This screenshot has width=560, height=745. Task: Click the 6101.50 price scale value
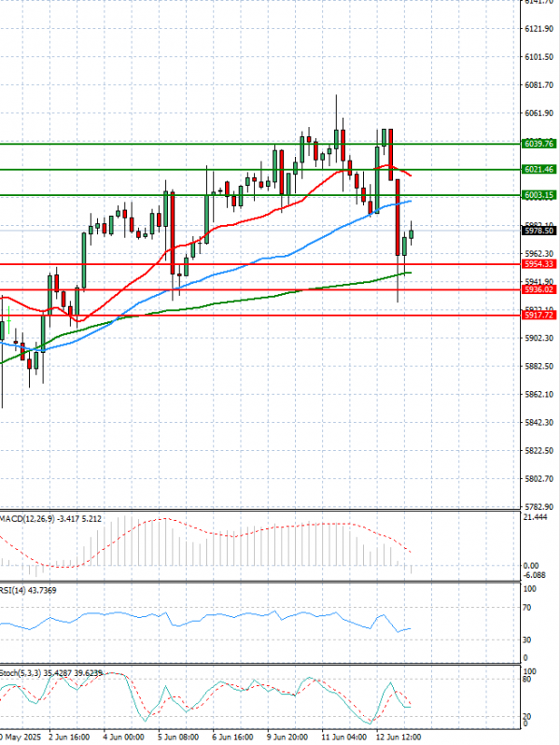click(539, 57)
